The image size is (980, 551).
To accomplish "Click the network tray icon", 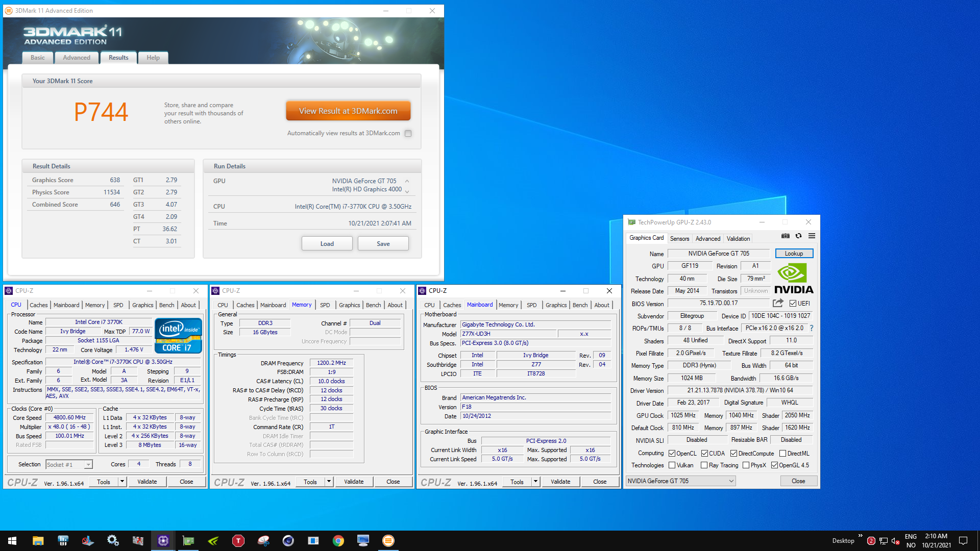I will (884, 541).
